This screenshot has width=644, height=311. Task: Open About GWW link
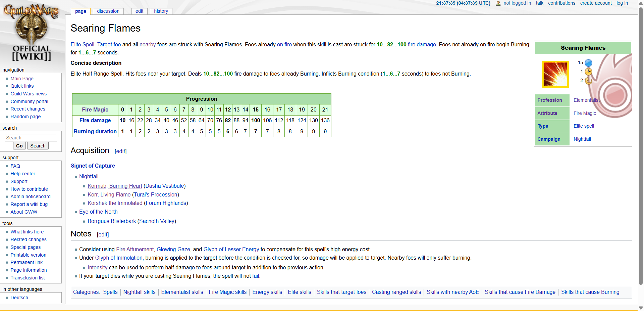click(24, 212)
